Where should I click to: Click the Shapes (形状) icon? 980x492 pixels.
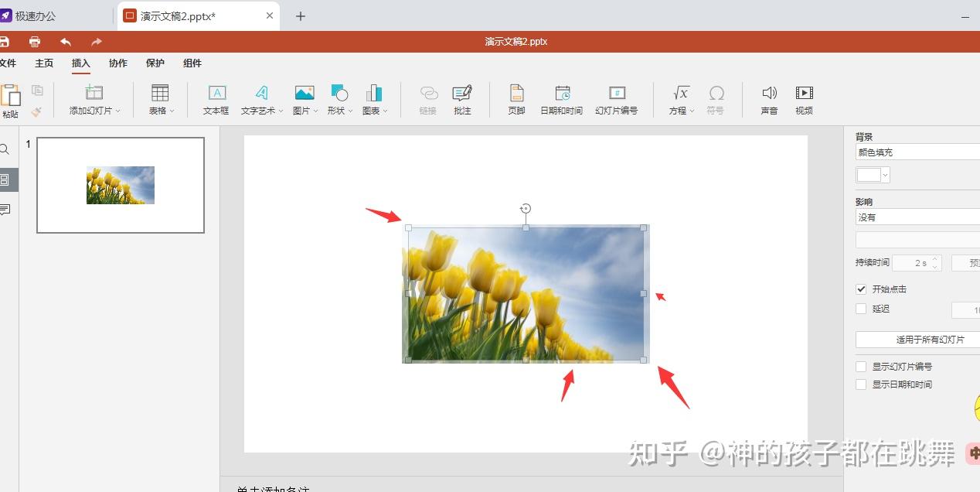point(339,93)
